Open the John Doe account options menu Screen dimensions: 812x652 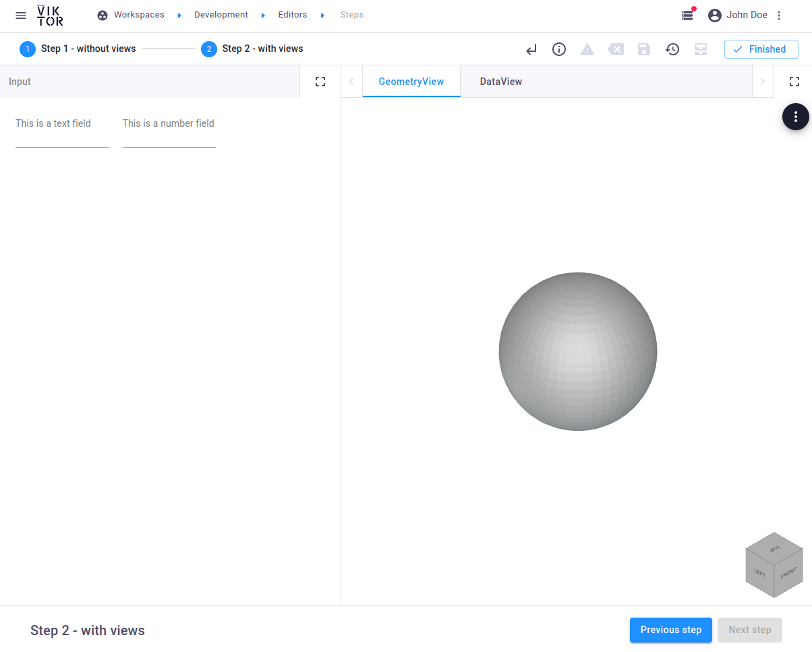point(779,15)
